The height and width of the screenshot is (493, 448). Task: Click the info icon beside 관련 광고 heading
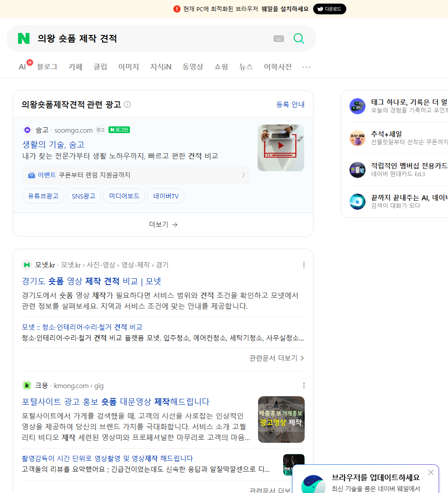[127, 104]
